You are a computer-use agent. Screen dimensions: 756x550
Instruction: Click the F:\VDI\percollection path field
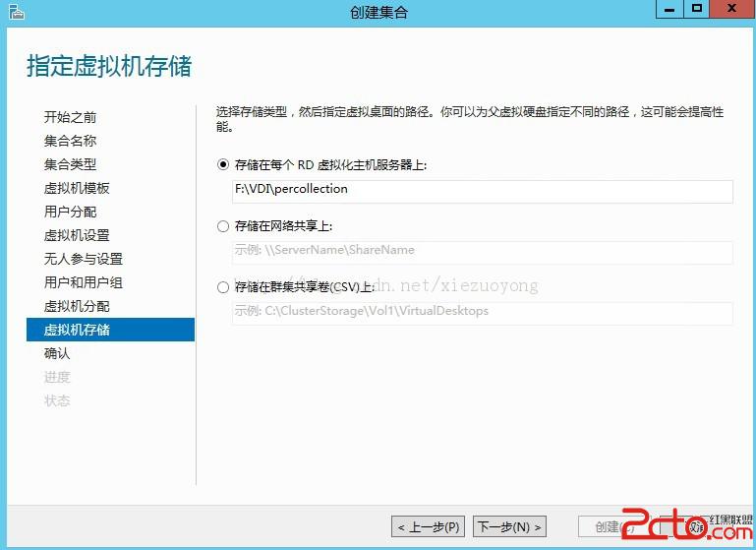482,192
